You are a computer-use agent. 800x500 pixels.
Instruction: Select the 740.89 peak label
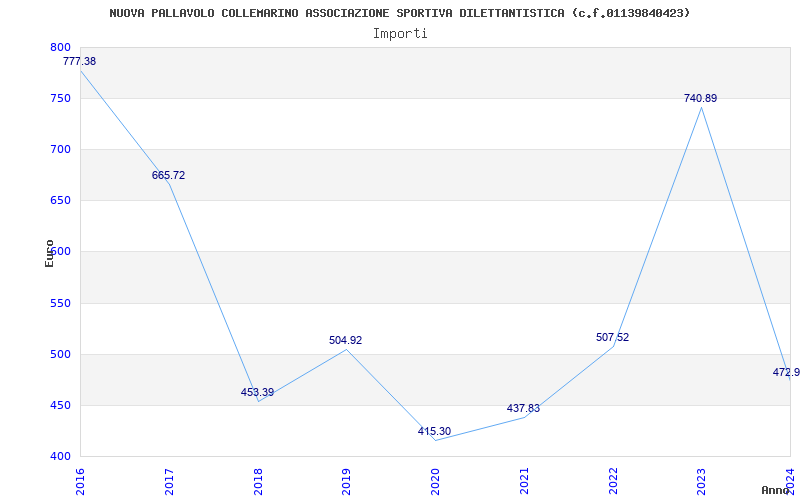tap(701, 98)
